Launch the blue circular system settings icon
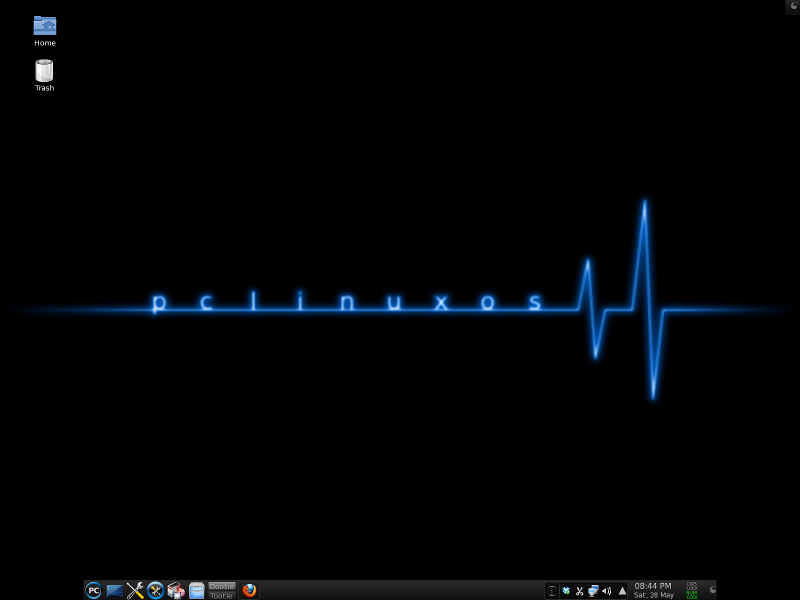This screenshot has height=600, width=800. tap(156, 590)
